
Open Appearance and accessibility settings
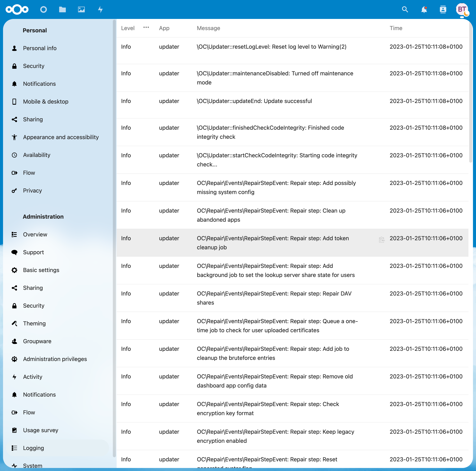pyautogui.click(x=61, y=137)
